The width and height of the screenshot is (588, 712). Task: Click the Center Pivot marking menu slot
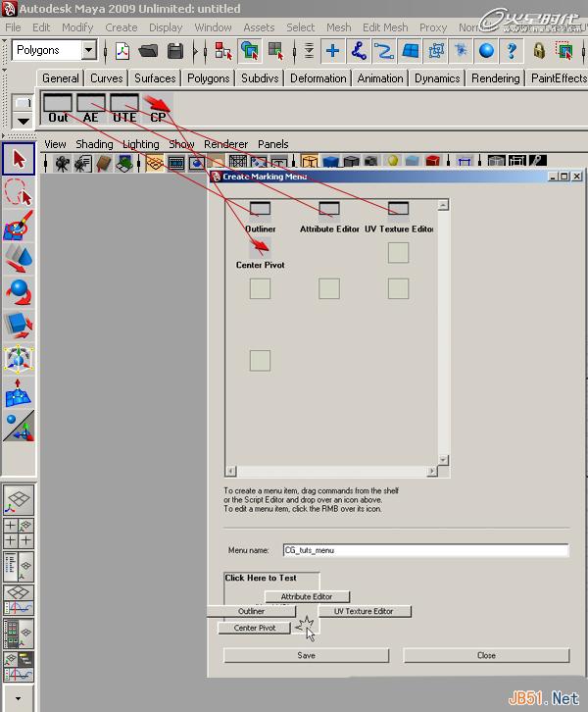click(x=260, y=247)
